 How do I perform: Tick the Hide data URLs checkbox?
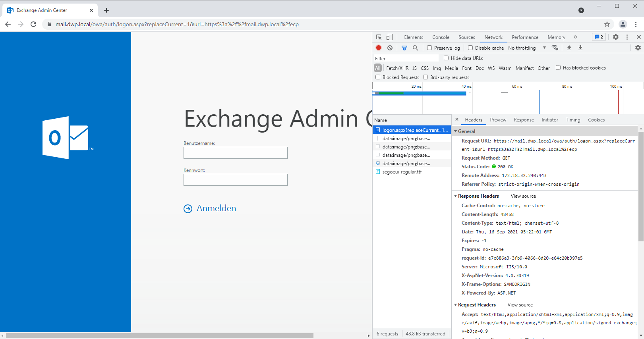click(x=446, y=58)
